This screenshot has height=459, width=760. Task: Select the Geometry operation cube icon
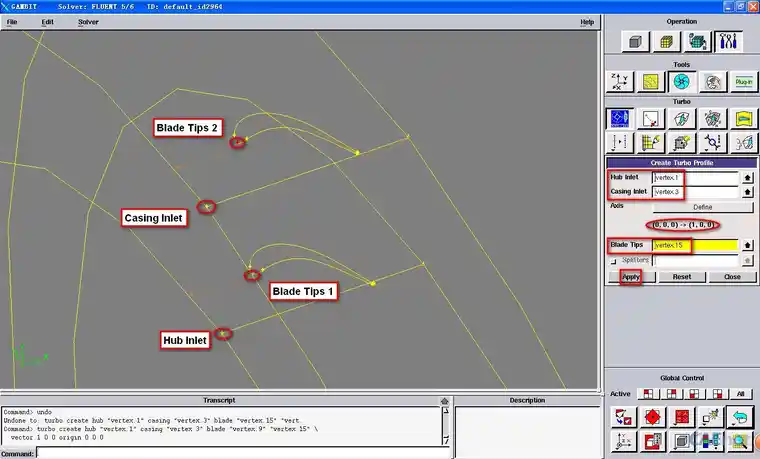pyautogui.click(x=635, y=42)
